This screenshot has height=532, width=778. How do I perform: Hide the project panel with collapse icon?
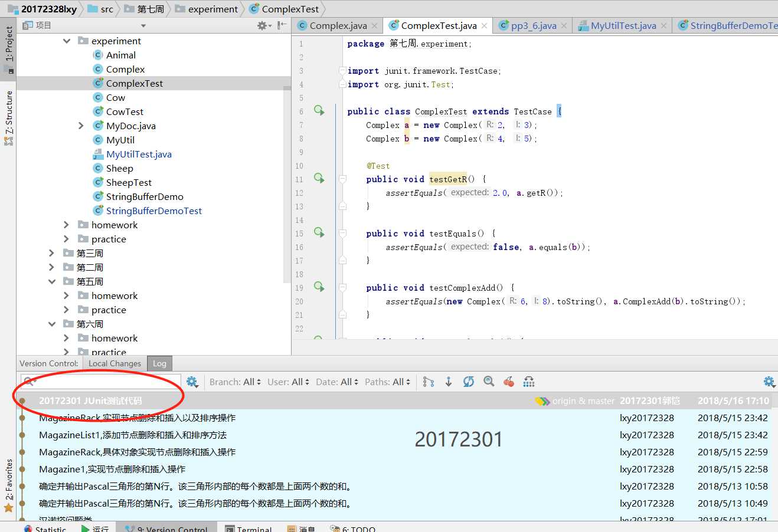282,25
